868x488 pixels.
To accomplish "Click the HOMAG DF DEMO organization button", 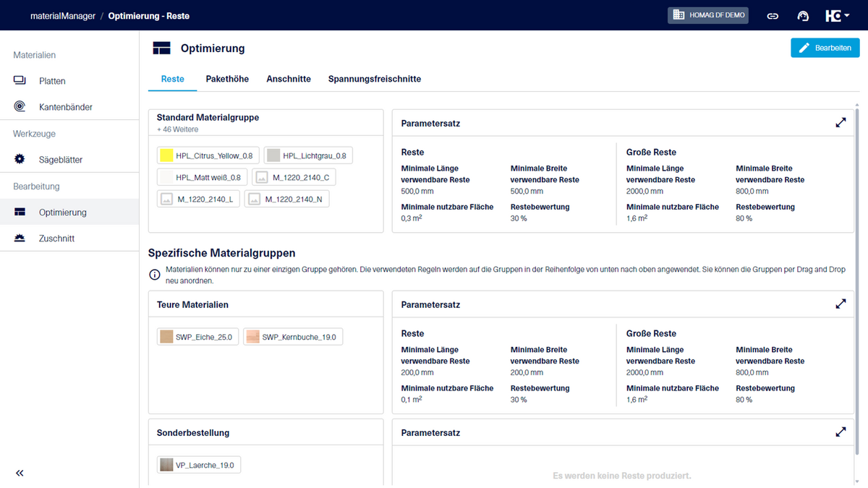I will coord(708,15).
